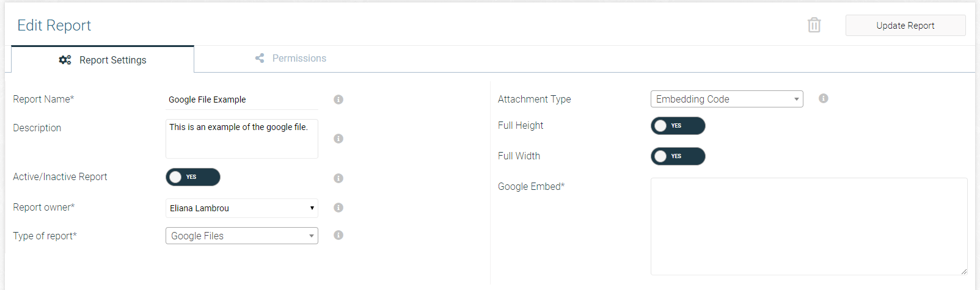Toggle the Full Width switch
This screenshot has height=290, width=980.
(x=678, y=156)
